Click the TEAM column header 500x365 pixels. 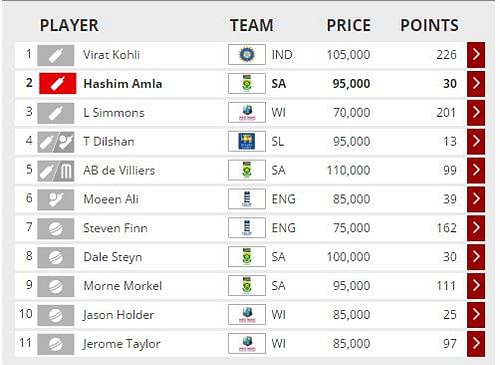(251, 25)
